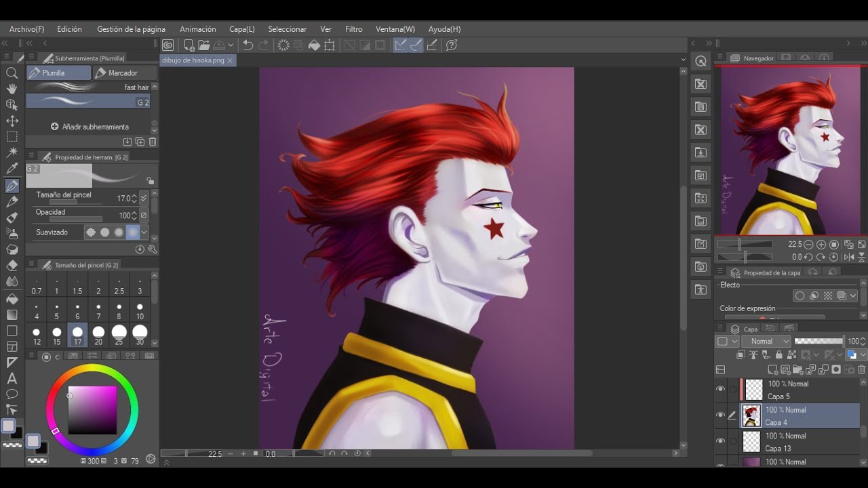
Task: Toggle snap to grid in command bar
Action: [x=432, y=45]
